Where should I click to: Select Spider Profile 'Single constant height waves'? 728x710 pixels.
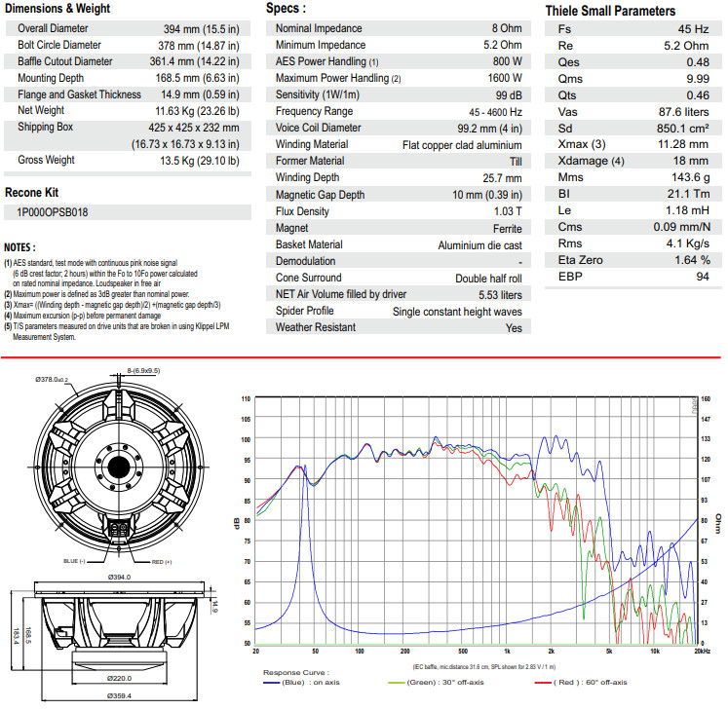point(457,312)
